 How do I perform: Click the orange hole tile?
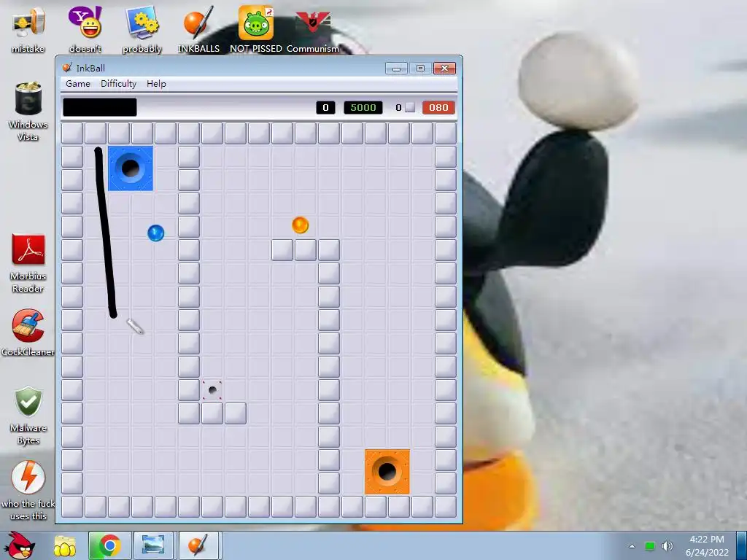point(387,472)
